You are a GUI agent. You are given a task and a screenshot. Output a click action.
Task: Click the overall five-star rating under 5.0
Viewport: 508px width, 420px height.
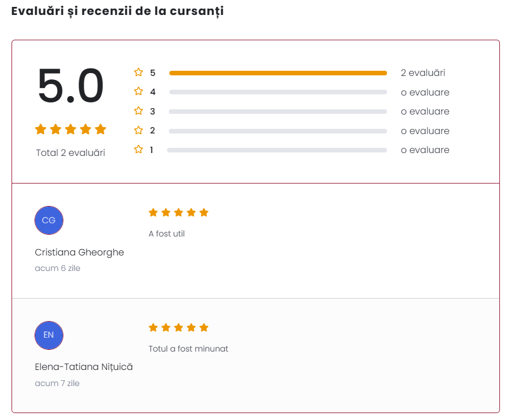coord(71,129)
